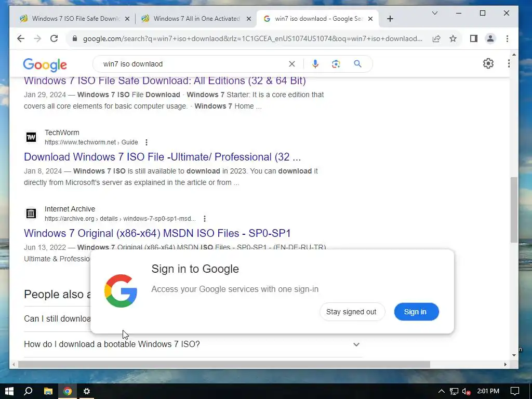The width and height of the screenshot is (532, 399).
Task: Click the horizontal scroll-right arrow
Action: click(505, 364)
